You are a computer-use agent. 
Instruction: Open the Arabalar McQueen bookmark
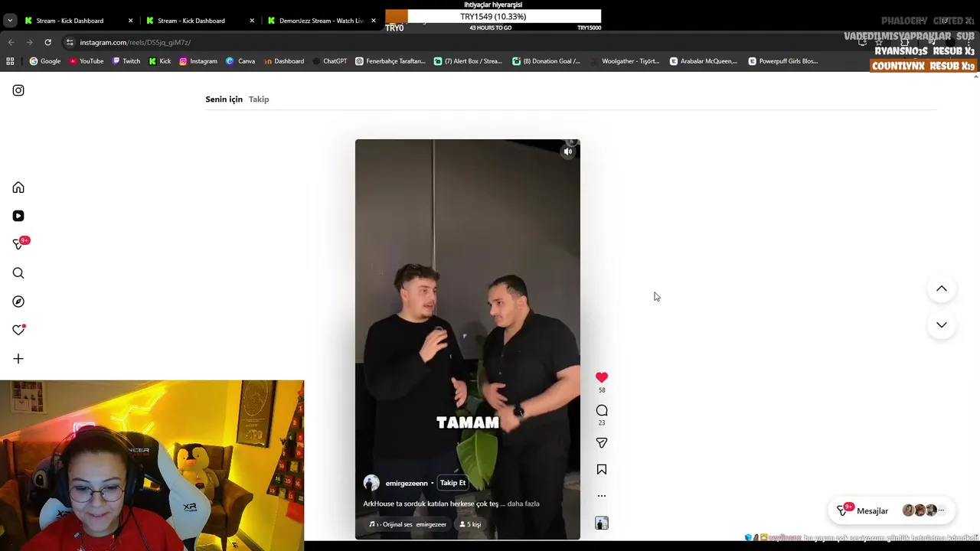point(704,61)
